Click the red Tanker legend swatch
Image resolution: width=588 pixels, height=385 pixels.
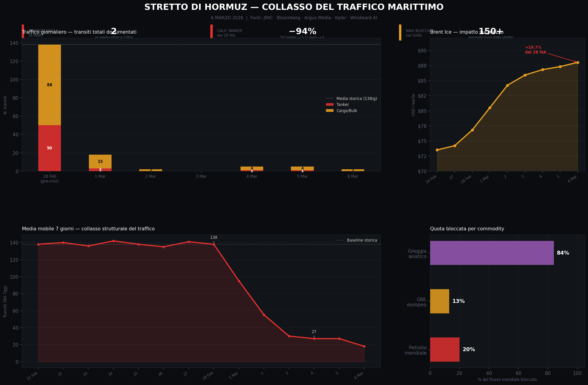pyautogui.click(x=330, y=105)
